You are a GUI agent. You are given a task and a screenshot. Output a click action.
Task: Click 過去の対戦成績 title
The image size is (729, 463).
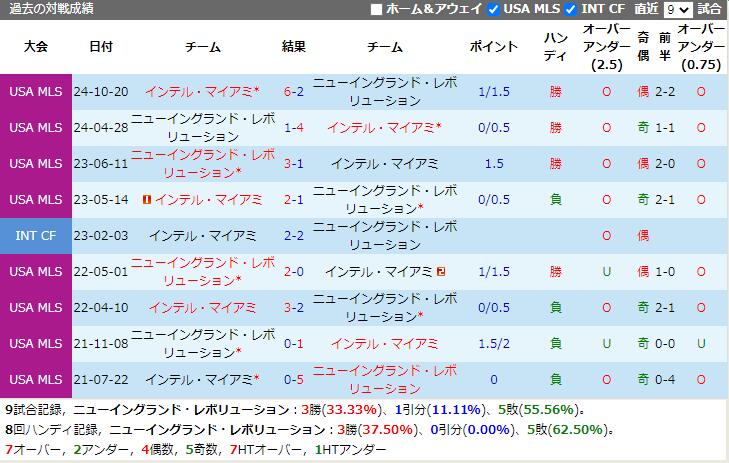click(52, 9)
